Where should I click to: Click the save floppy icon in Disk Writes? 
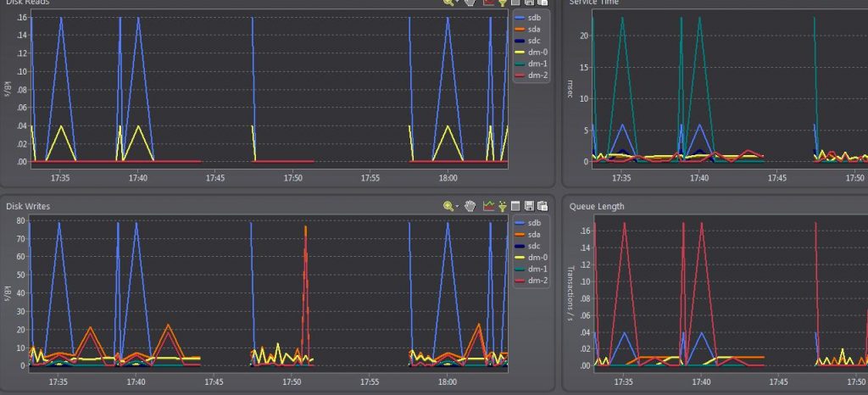[529, 206]
